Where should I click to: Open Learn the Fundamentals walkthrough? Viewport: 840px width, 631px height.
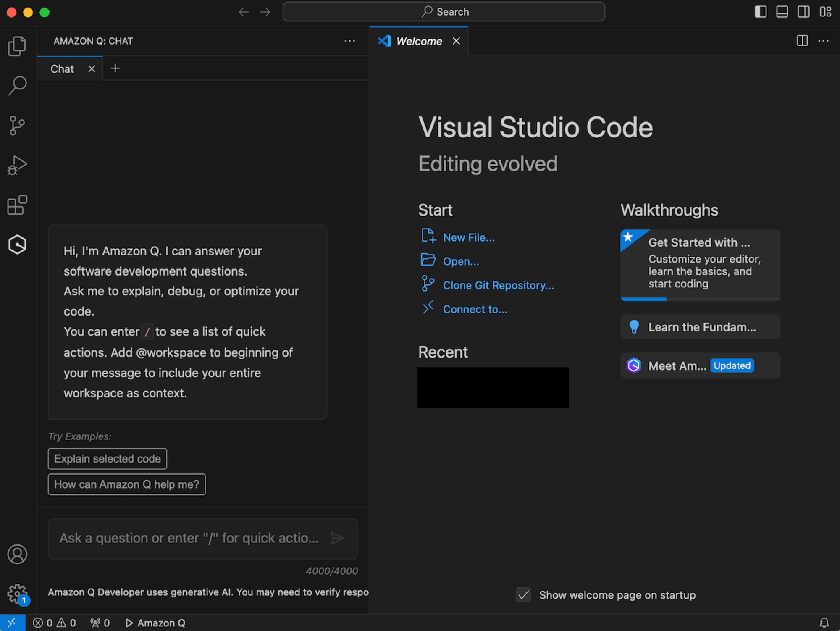click(700, 327)
